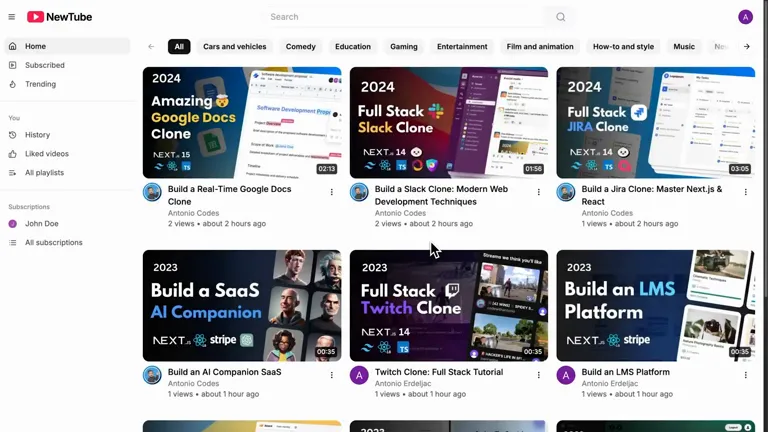Open options menu for Twitch Clone video
This screenshot has height=432, width=768.
pyautogui.click(x=538, y=375)
